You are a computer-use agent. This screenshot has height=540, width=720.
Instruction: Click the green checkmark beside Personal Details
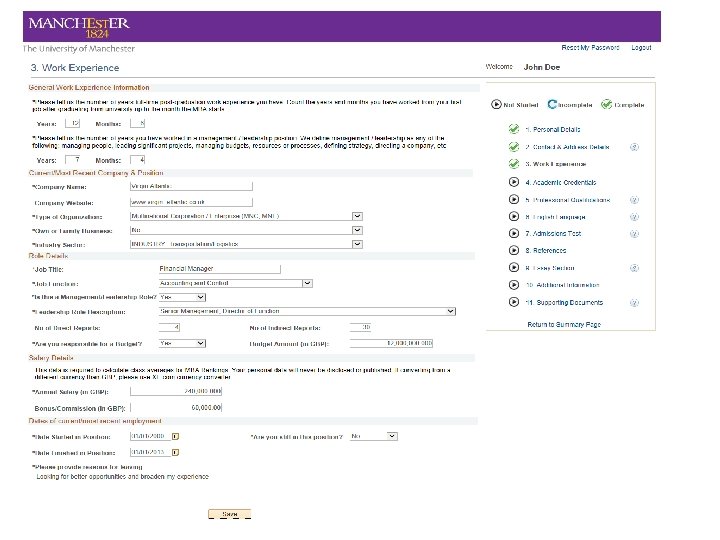[514, 129]
